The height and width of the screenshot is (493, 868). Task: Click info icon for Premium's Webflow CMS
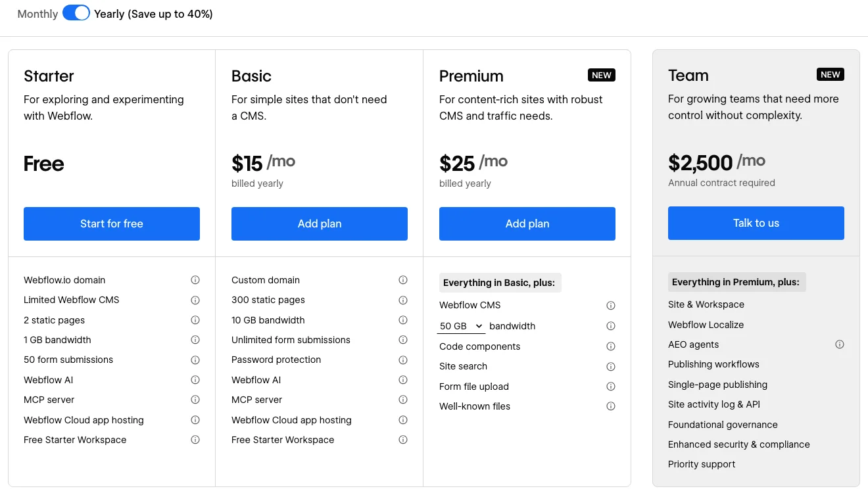tap(611, 306)
